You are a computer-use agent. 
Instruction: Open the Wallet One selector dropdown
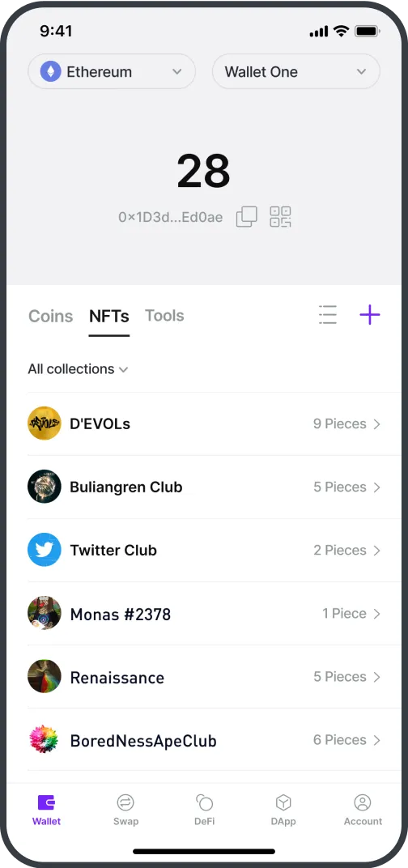[296, 71]
